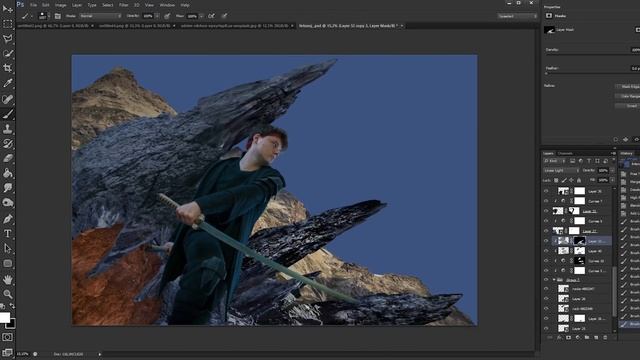This screenshot has height=360, width=640.
Task: Hide the selected Layer 32 copy
Action: [x=546, y=241]
